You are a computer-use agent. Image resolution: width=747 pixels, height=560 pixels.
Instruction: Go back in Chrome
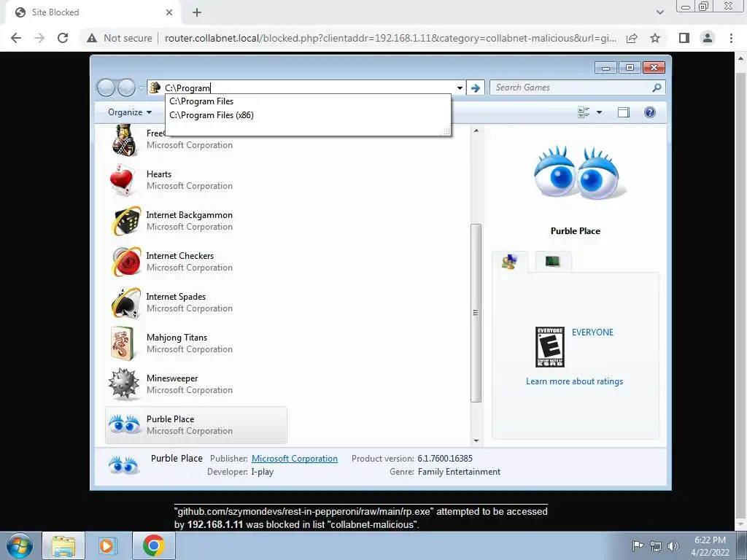(x=16, y=38)
